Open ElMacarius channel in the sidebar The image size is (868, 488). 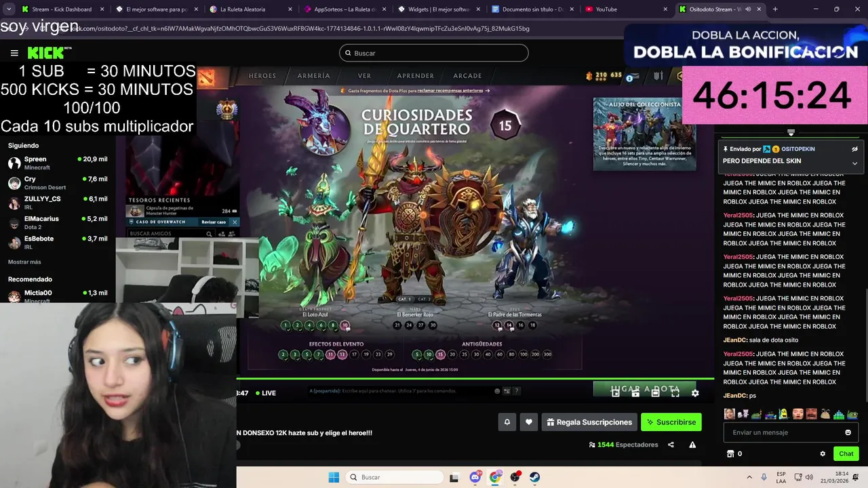tap(58, 222)
